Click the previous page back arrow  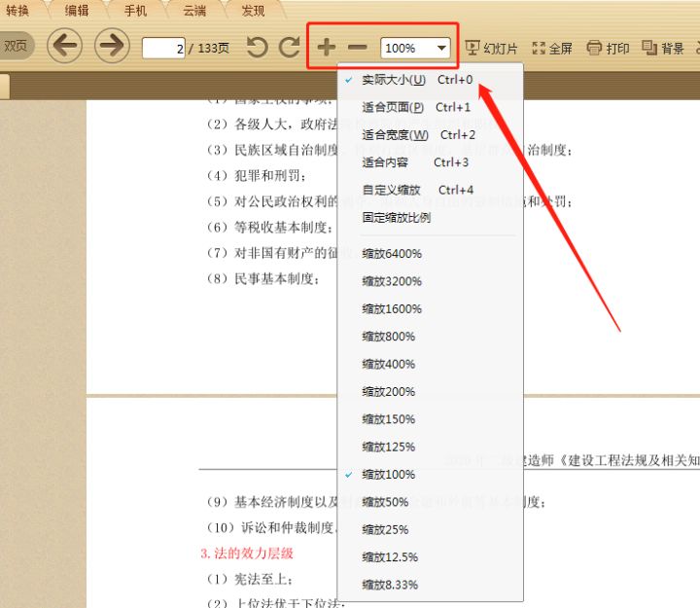click(x=64, y=46)
